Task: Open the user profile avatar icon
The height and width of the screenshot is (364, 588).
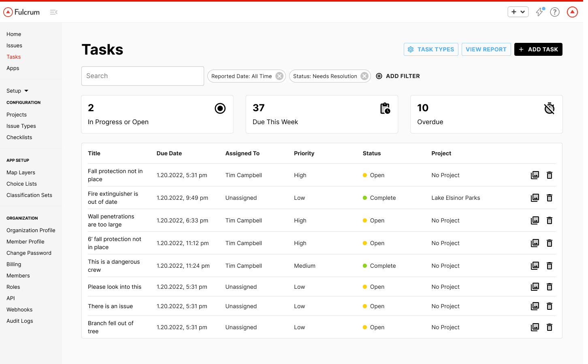Action: [x=572, y=12]
